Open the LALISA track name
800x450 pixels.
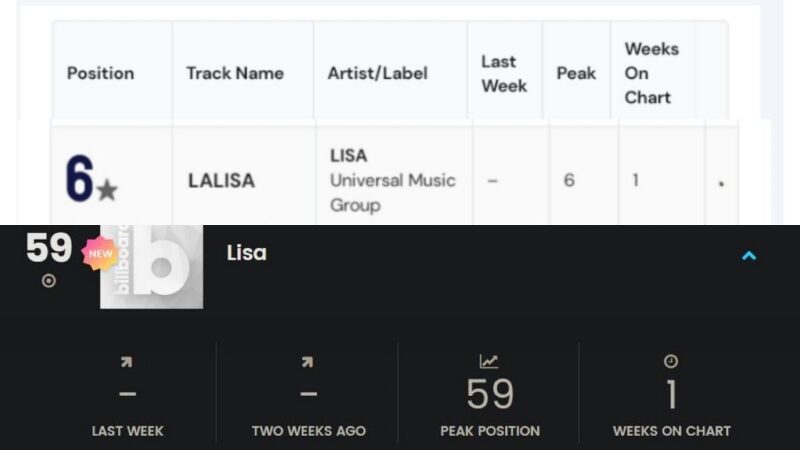click(x=221, y=181)
